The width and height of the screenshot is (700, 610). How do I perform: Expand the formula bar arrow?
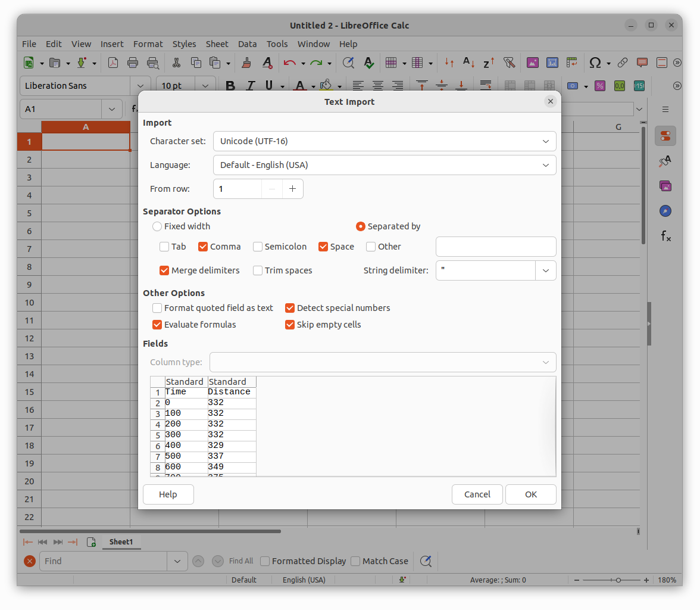(x=639, y=109)
